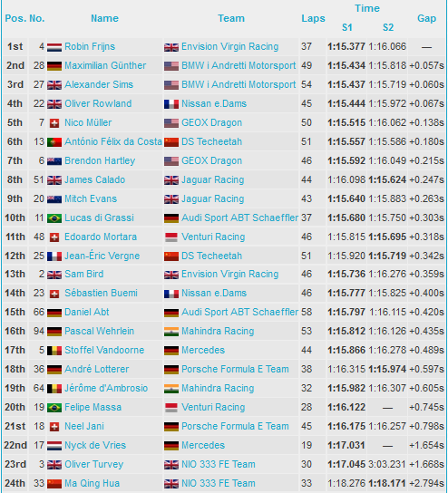Click the Chinese flag beside Ma Qing Hua
This screenshot has width=448, height=493.
(54, 484)
